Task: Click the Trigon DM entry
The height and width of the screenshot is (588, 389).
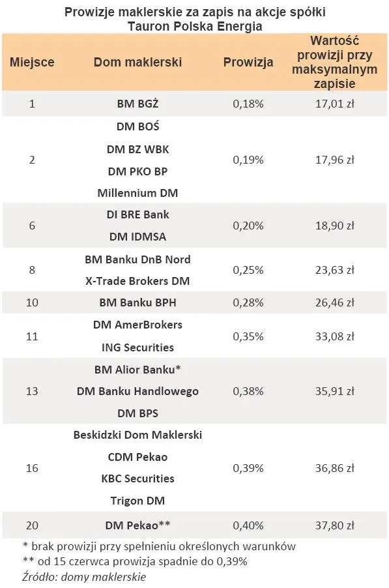Action: (137, 501)
